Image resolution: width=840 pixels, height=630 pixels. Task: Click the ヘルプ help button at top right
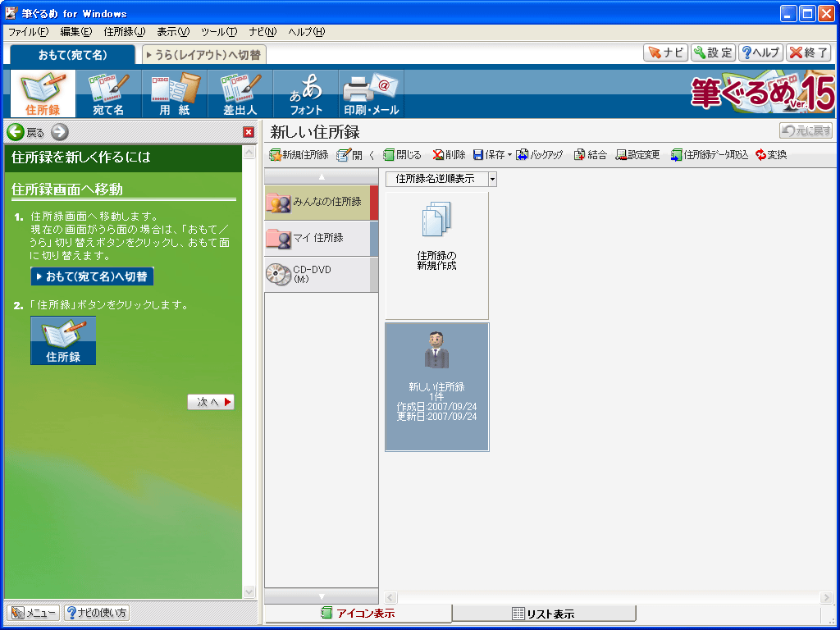760,52
